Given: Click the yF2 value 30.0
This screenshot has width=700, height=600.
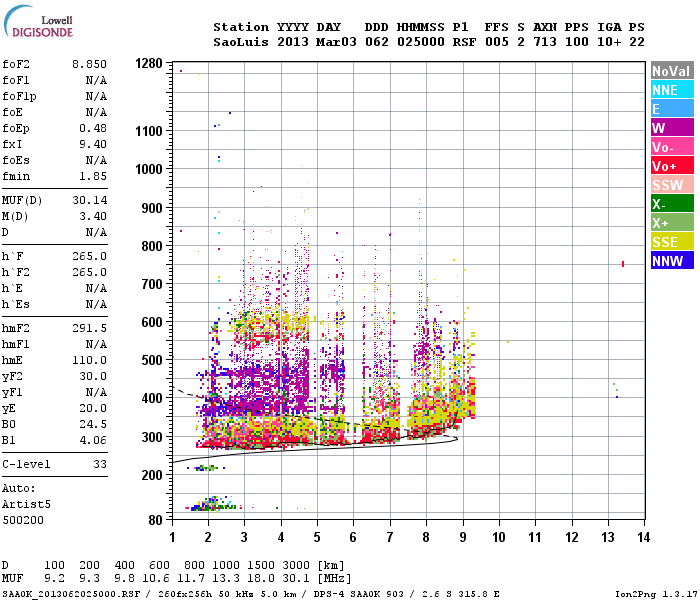Looking at the screenshot, I should click(x=93, y=376).
